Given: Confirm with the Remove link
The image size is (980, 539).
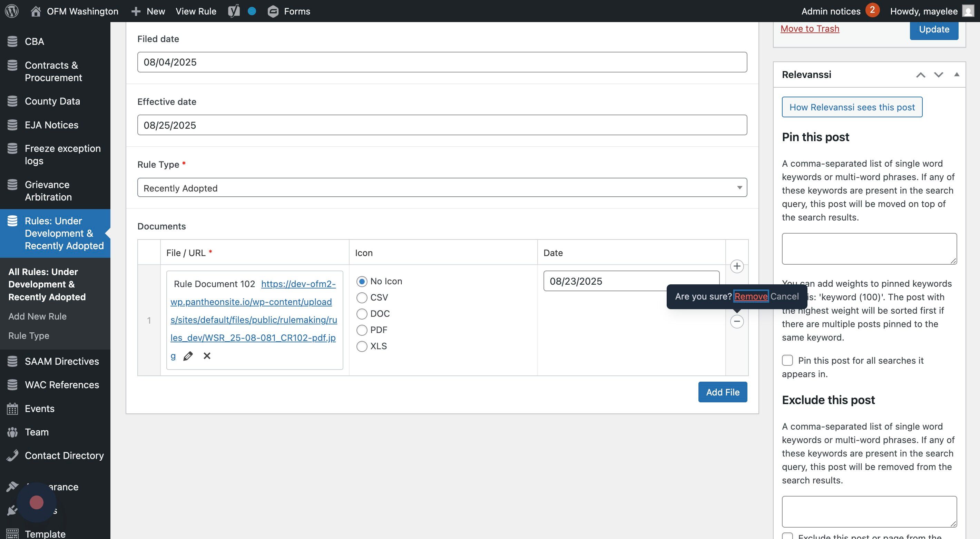Looking at the screenshot, I should 751,296.
